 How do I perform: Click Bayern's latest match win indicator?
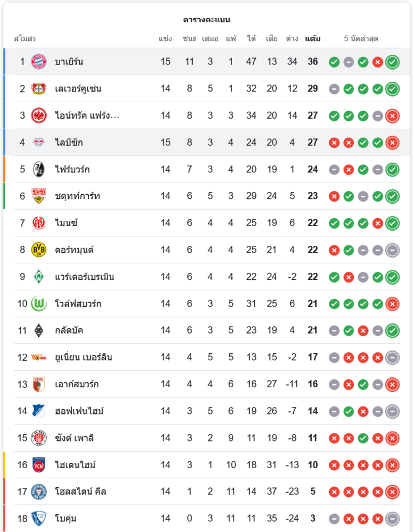[392, 62]
